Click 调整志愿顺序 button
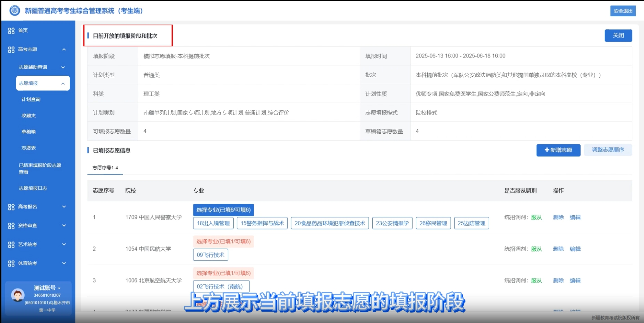This screenshot has width=644, height=323. pos(608,150)
